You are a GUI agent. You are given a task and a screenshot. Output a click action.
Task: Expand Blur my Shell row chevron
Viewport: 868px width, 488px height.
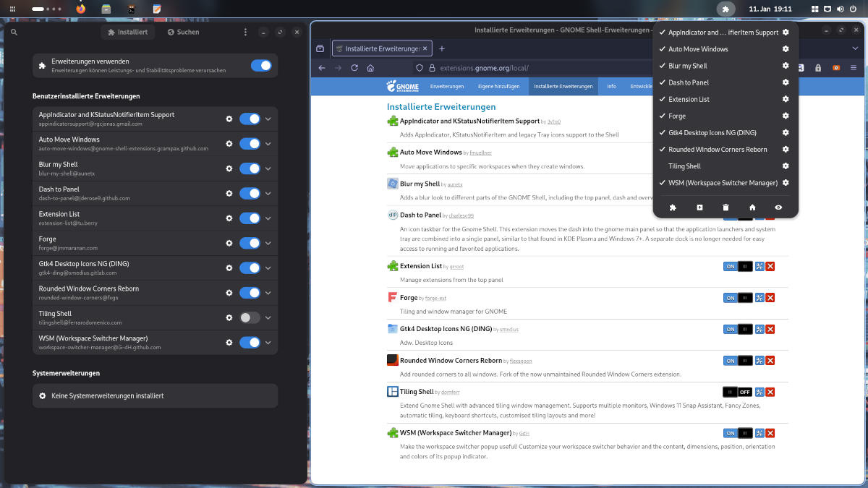pos(268,168)
